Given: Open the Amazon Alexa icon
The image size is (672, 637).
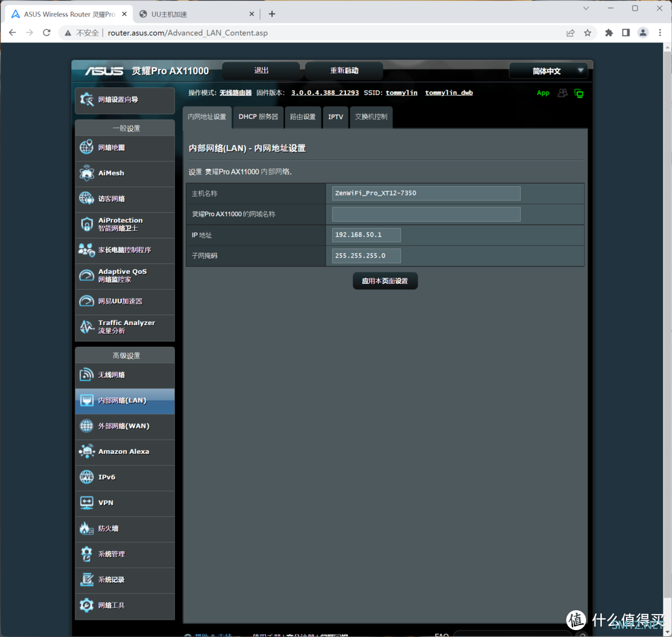Looking at the screenshot, I should pos(86,451).
